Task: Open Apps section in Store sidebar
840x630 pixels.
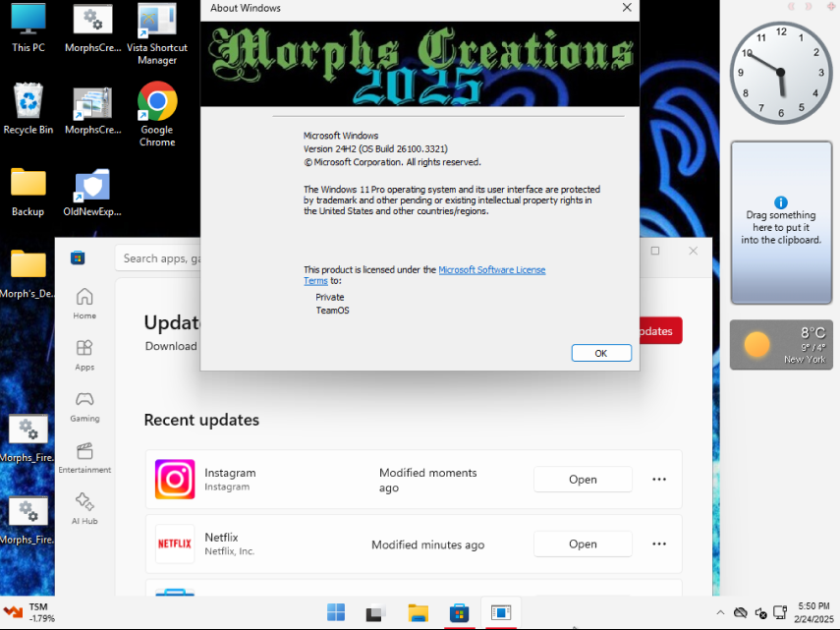Action: tap(84, 355)
